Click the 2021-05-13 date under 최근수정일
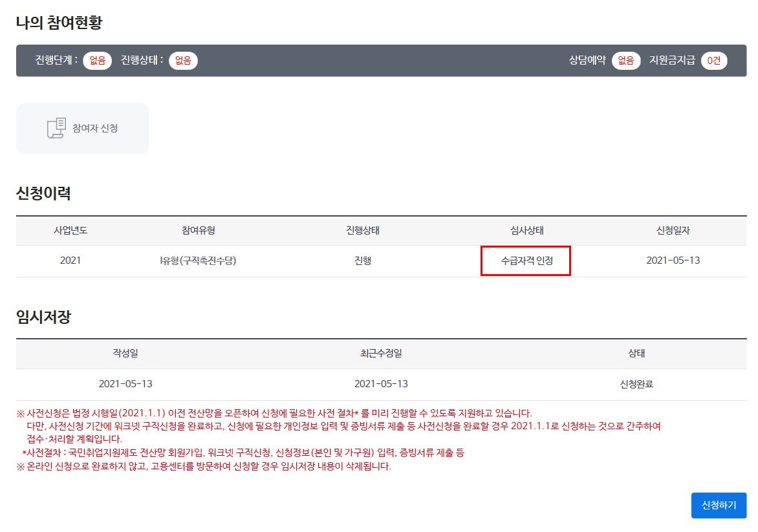 click(x=381, y=384)
